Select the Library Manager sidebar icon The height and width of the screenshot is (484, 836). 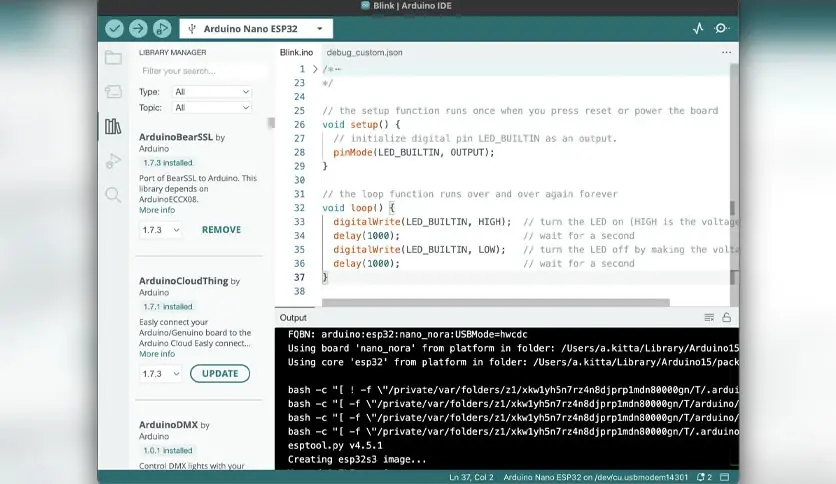(113, 126)
